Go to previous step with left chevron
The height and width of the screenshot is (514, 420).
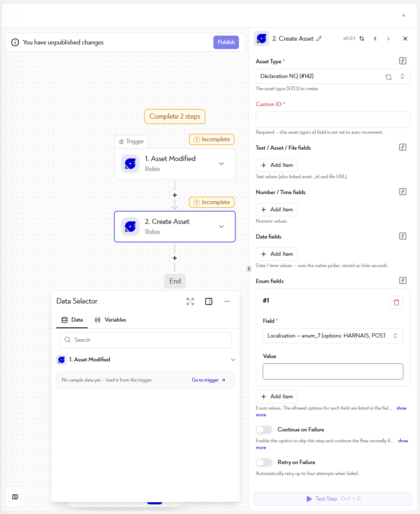[375, 39]
